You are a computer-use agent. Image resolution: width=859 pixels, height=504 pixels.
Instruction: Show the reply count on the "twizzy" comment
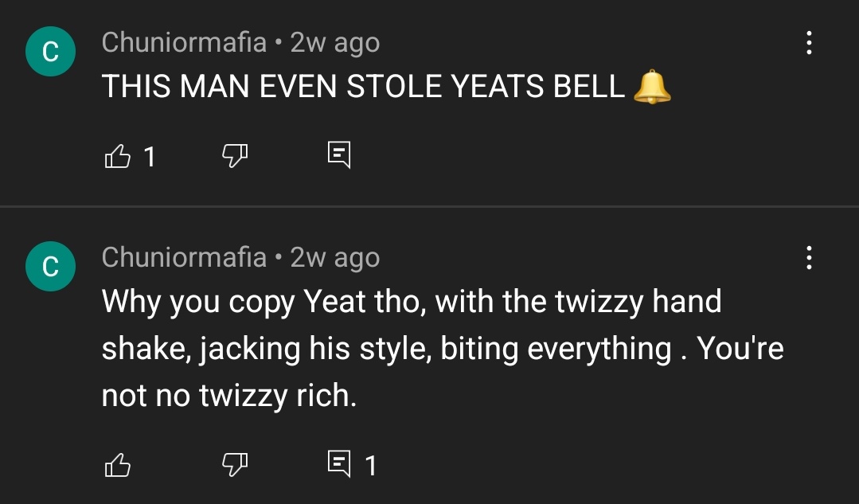(370, 464)
